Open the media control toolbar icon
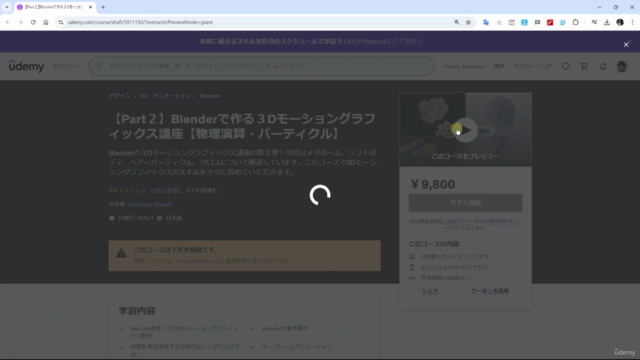 [x=594, y=22]
